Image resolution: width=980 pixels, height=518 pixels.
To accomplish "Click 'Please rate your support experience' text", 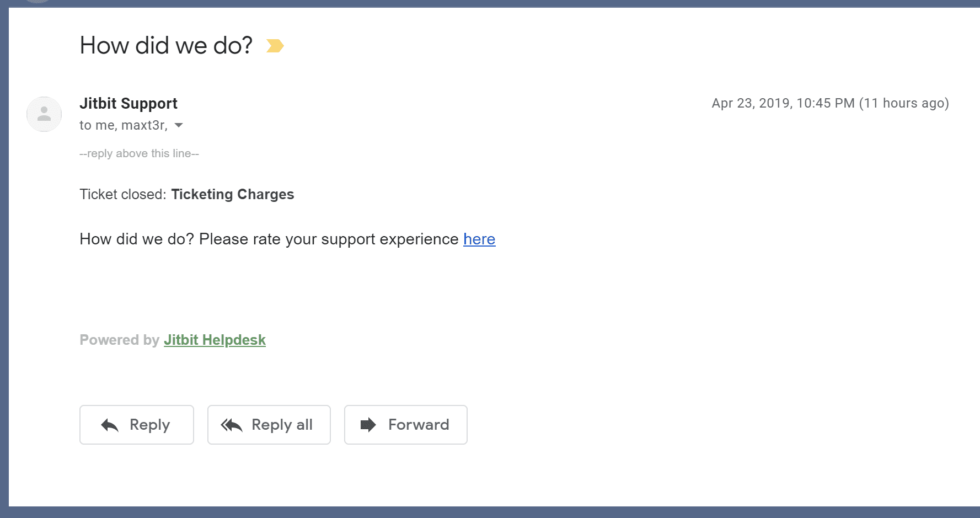I will [328, 239].
